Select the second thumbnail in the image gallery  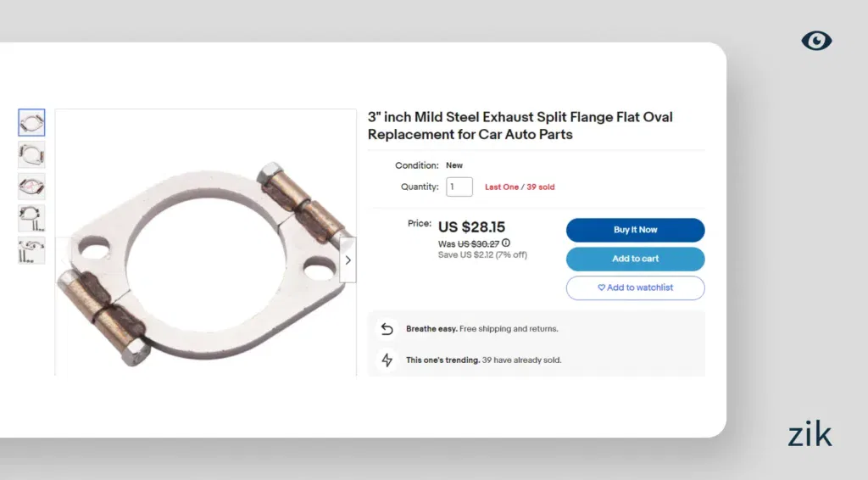point(31,154)
